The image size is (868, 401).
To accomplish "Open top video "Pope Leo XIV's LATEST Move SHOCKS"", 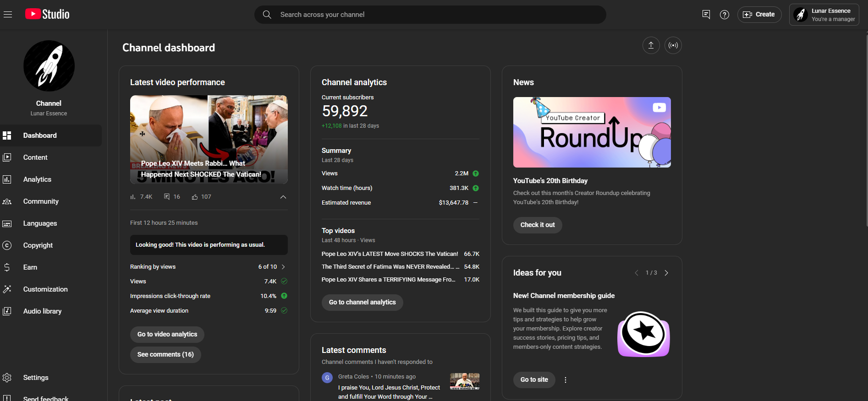I will click(390, 254).
